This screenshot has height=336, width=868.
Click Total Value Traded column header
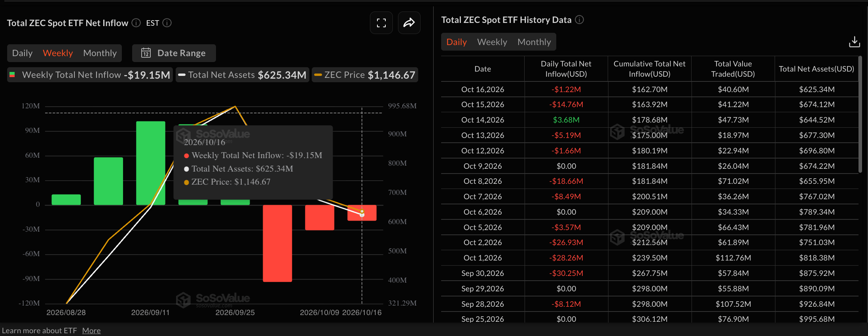tap(733, 69)
